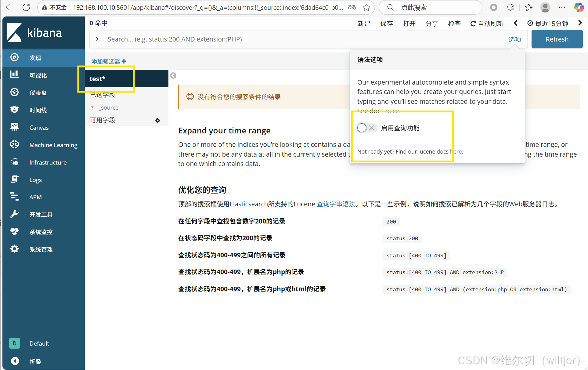Image resolution: width=588 pixels, height=370 pixels.
Task: Open the Machine Learning sidebar icon
Action: tap(14, 144)
